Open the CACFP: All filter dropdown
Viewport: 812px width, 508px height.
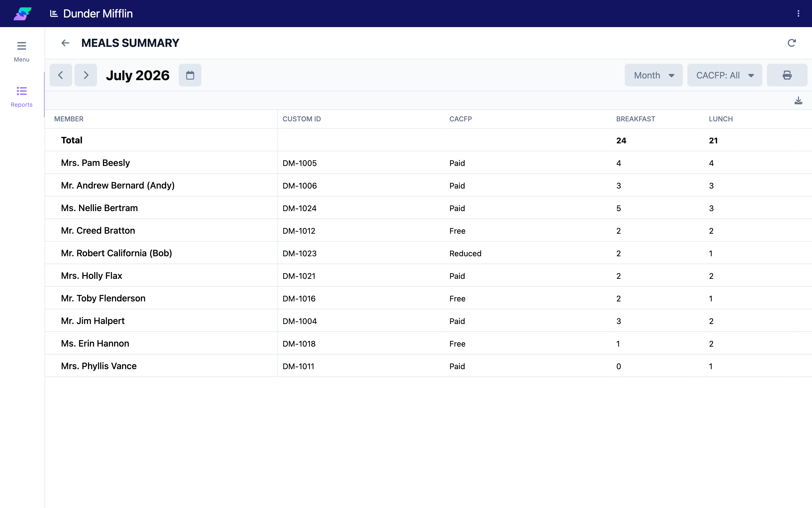point(724,75)
